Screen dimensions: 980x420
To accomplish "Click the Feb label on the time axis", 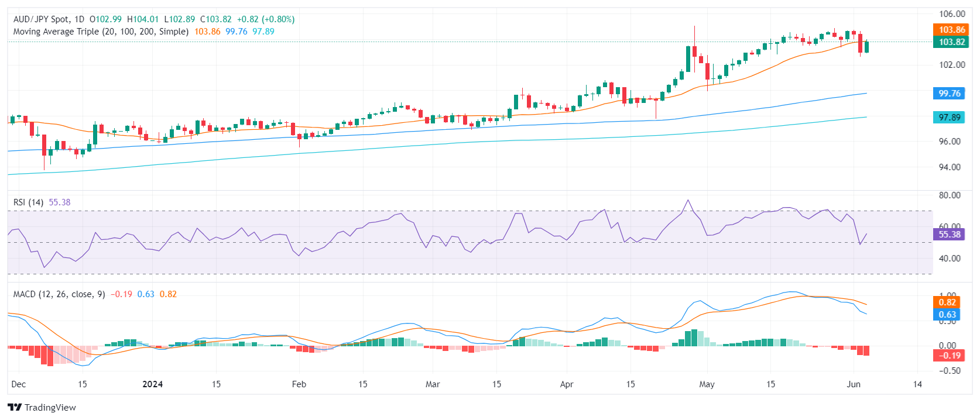I will coord(299,384).
